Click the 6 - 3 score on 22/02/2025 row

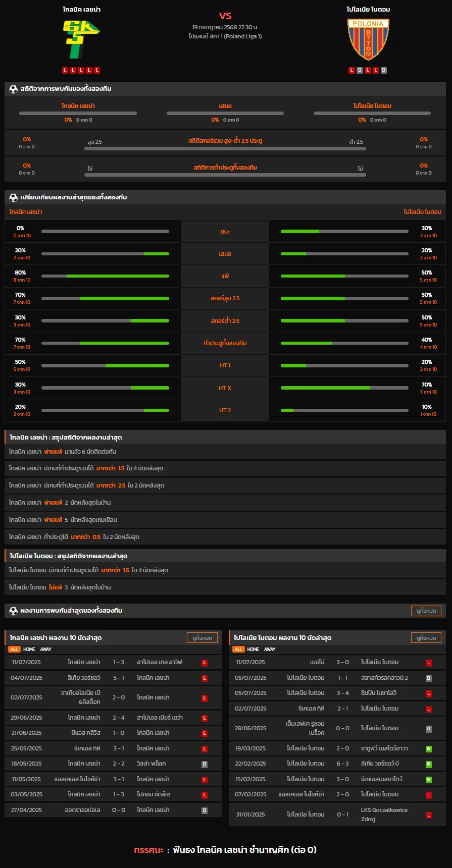tap(343, 764)
